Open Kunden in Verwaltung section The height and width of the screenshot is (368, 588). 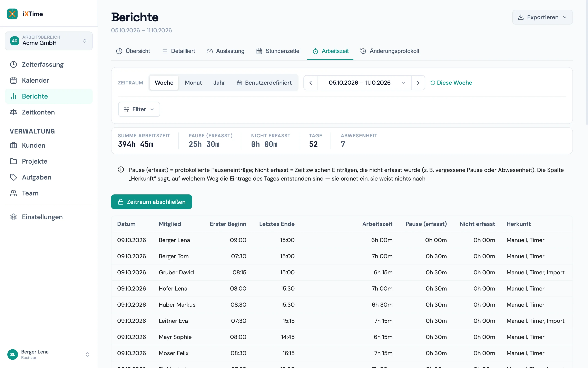tap(49, 145)
